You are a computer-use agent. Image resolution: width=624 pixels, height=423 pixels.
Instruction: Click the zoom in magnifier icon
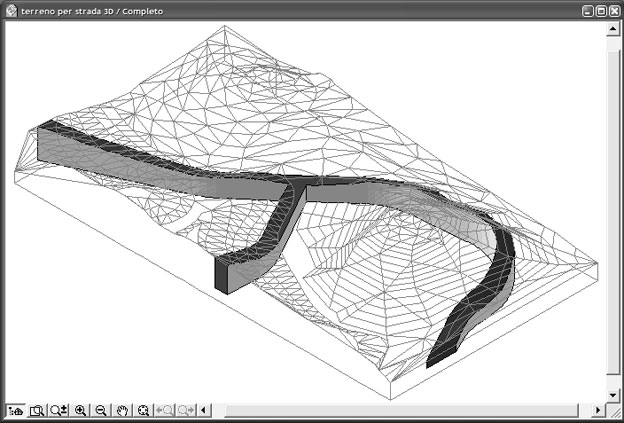(x=80, y=410)
